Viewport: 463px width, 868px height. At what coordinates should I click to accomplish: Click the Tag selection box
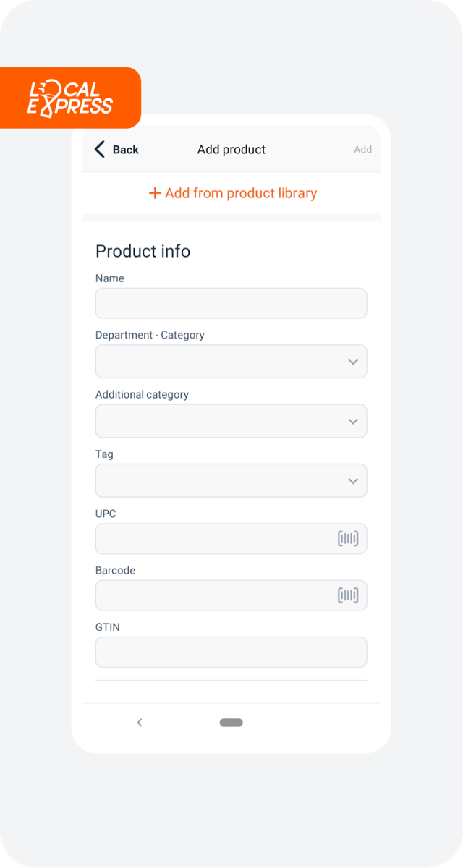click(x=231, y=480)
